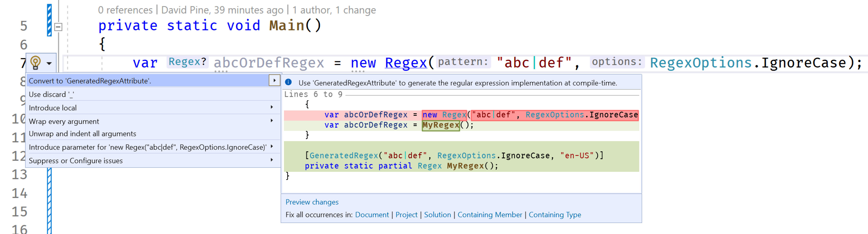868x234 pixels.
Task: Choose 'Unwrap and indent all arguments'
Action: [82, 134]
